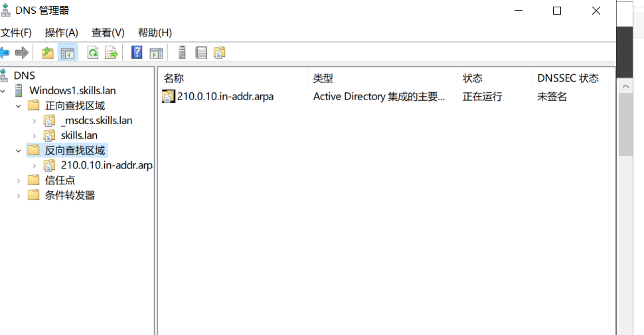Viewport: 644px width, 335px height.
Task: Select 210.0.10.in-addr.arpa zone in list pane
Action: click(x=225, y=96)
